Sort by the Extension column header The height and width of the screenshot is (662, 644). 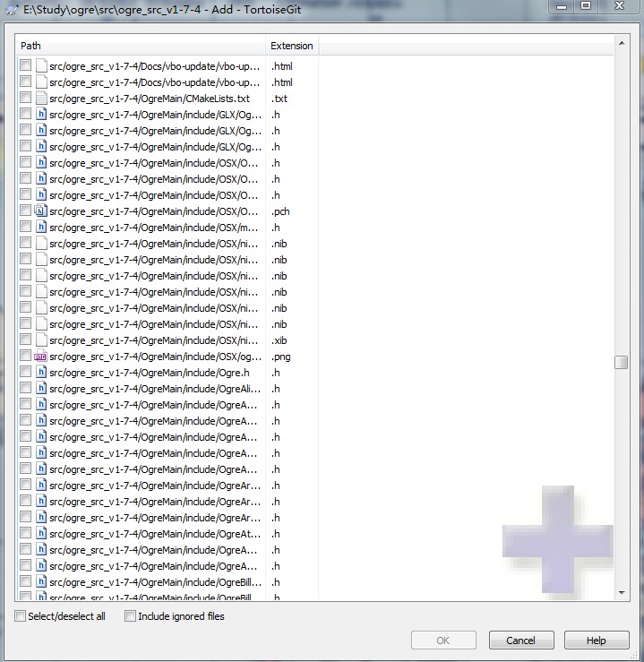(292, 46)
